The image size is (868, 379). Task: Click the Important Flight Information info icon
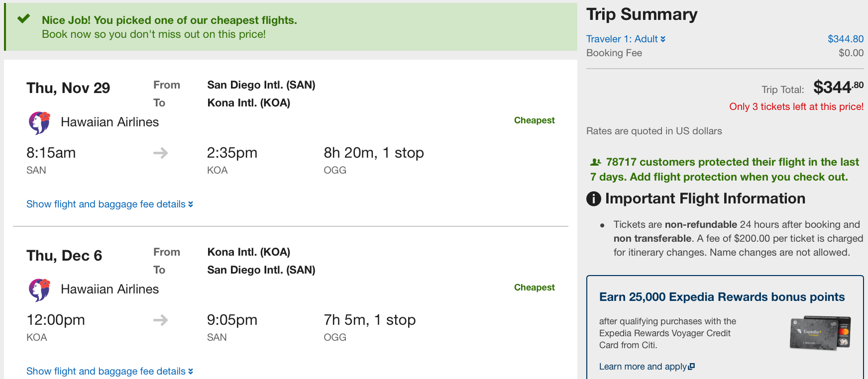[x=594, y=199]
